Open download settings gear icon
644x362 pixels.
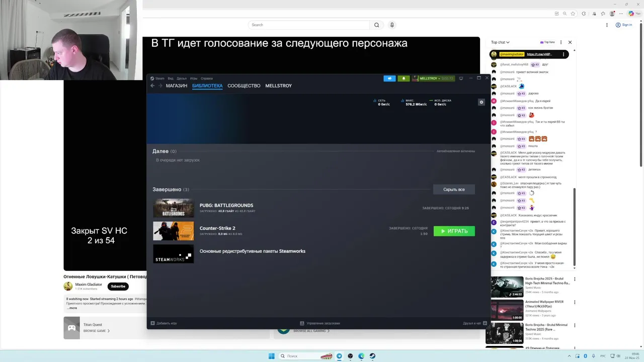coord(481,102)
